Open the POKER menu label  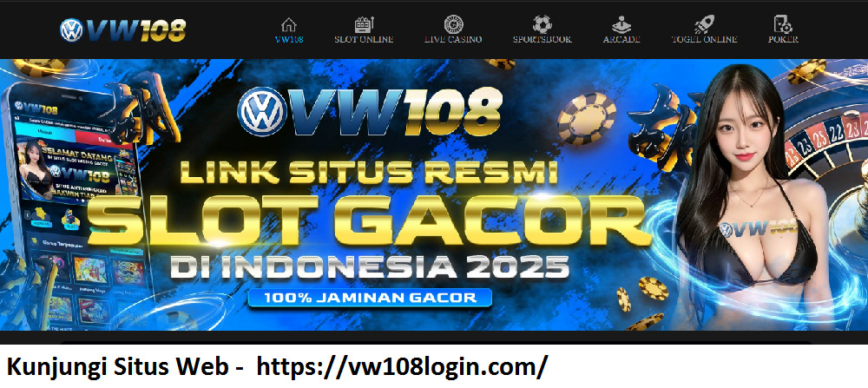click(783, 39)
